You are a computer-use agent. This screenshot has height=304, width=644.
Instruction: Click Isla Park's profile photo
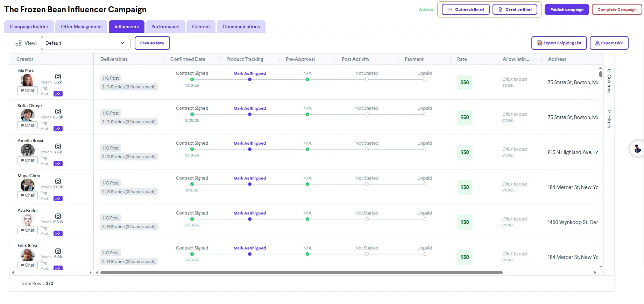click(27, 80)
